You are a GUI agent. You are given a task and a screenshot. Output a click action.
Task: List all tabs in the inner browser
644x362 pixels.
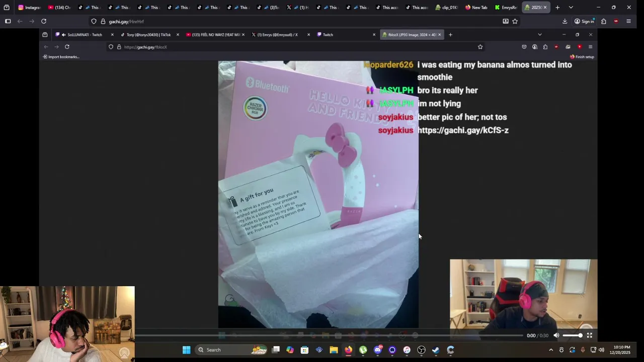click(540, 35)
